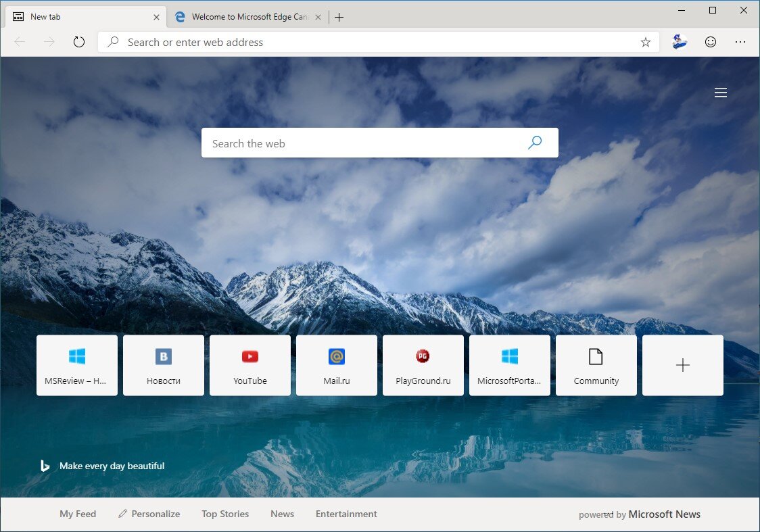Screen dimensions: 760x532
Task: Open the PlayGround.ru quick link tile
Action: point(423,365)
